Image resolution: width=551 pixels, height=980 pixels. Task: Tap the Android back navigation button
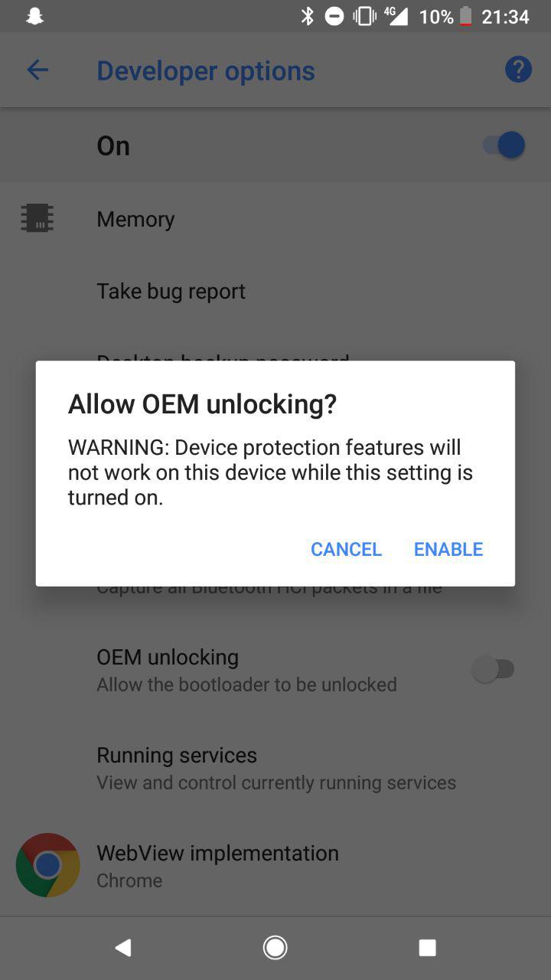click(x=122, y=948)
